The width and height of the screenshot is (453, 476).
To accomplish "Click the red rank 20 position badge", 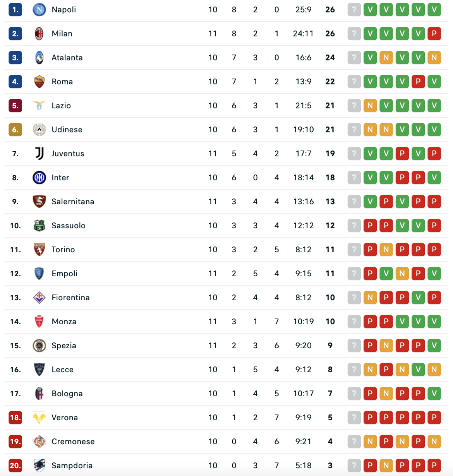I will pyautogui.click(x=15, y=466).
